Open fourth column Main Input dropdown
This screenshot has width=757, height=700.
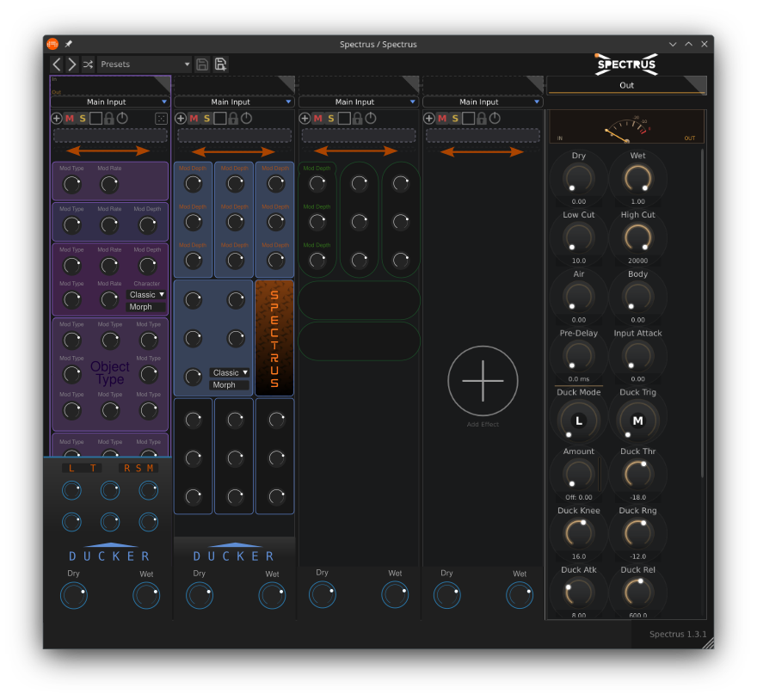(x=483, y=101)
